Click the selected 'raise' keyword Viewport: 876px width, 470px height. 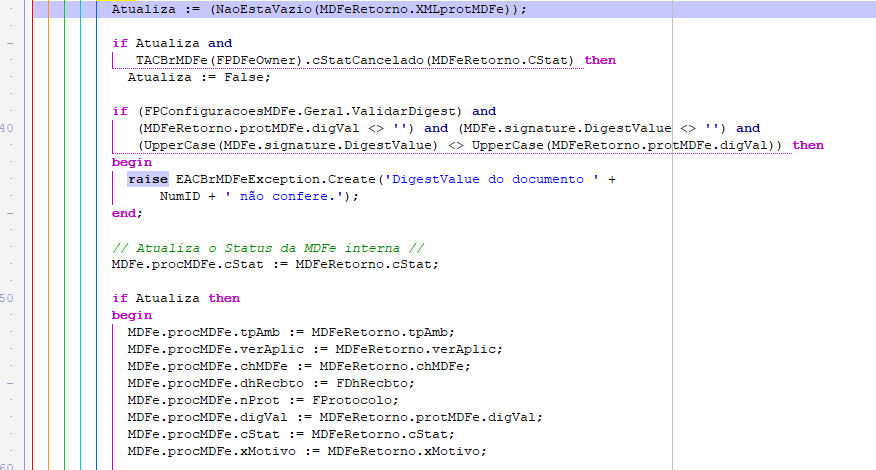pos(147,179)
